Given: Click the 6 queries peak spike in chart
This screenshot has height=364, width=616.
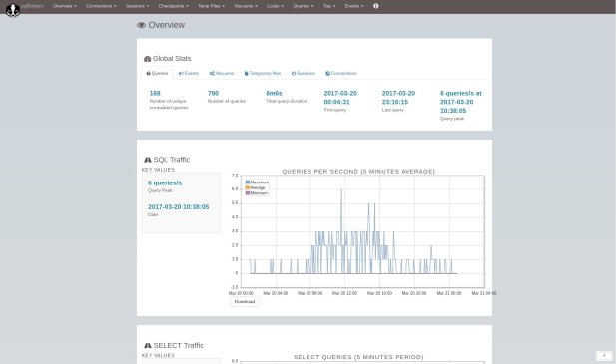Looking at the screenshot, I should pyautogui.click(x=341, y=190).
